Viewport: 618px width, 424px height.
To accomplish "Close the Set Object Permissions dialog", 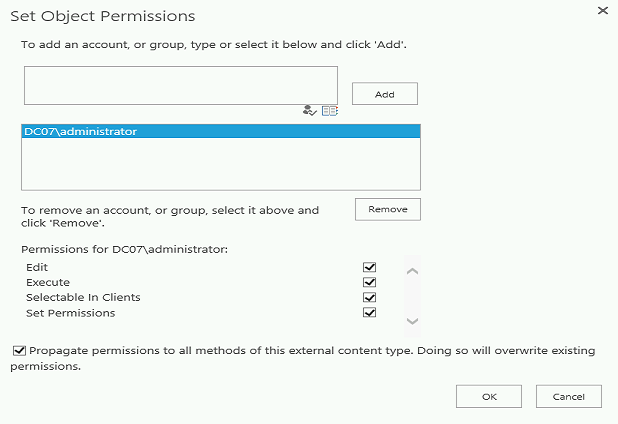I will coord(602,10).
